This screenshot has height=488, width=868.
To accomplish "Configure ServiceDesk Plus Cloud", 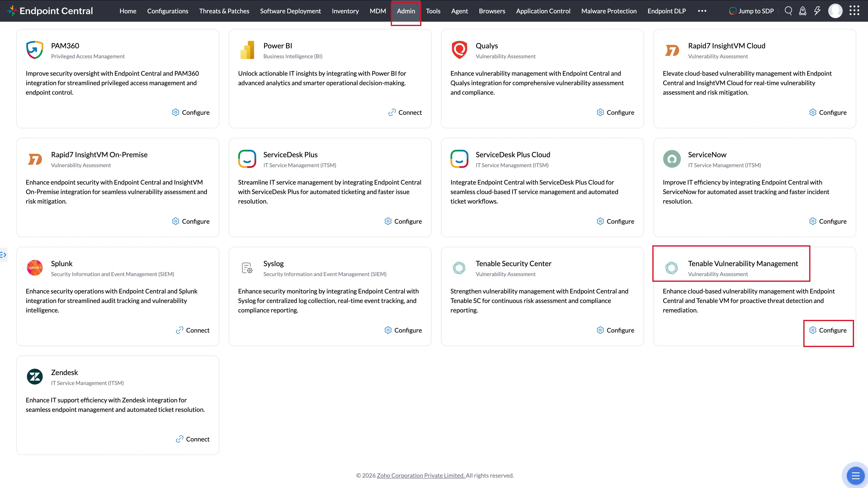I will click(615, 221).
